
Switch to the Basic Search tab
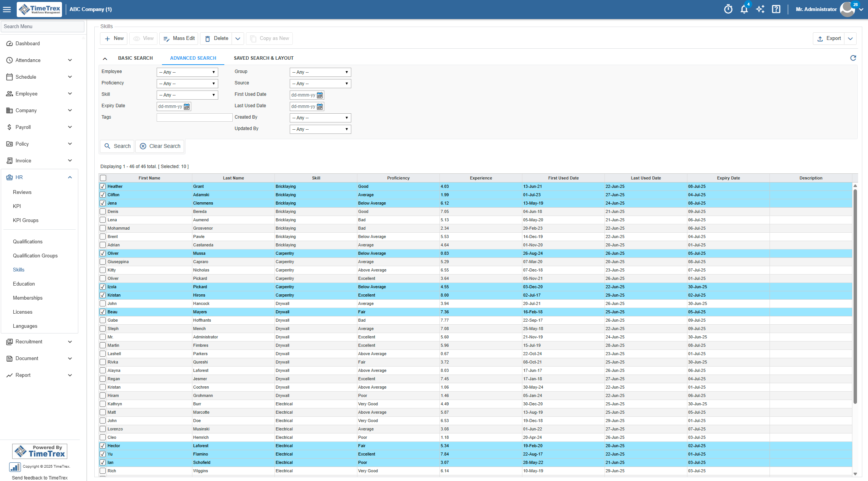[135, 58]
